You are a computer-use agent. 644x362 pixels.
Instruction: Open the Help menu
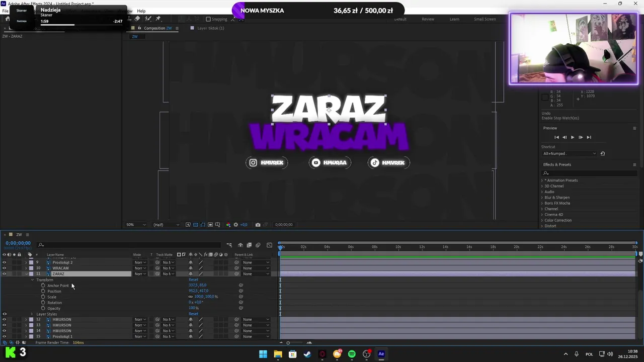tap(141, 11)
